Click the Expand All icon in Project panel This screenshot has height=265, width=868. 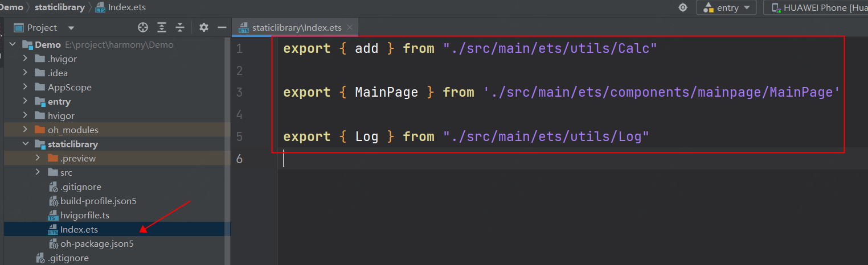click(162, 27)
